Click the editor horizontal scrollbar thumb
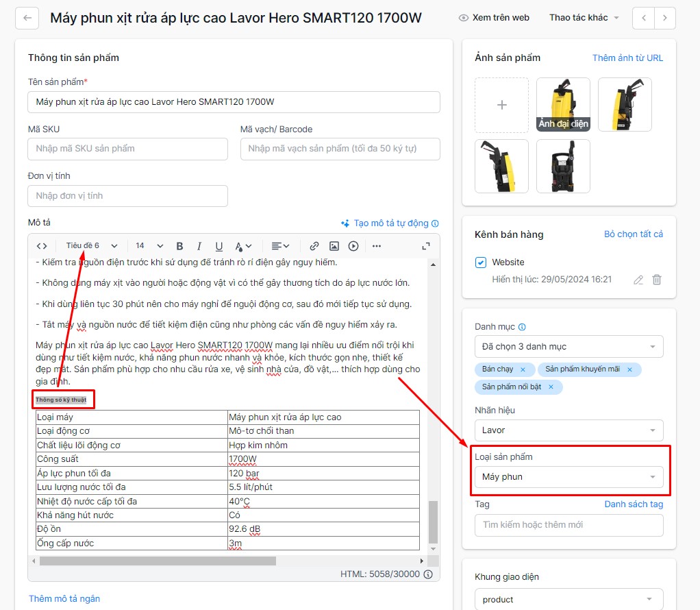Screen dimensions: 700x610 (158, 561)
